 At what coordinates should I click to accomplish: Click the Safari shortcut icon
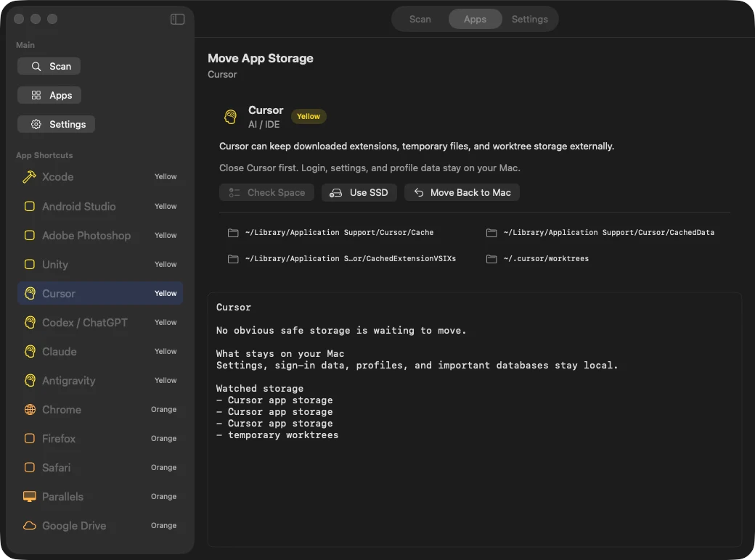tap(29, 468)
